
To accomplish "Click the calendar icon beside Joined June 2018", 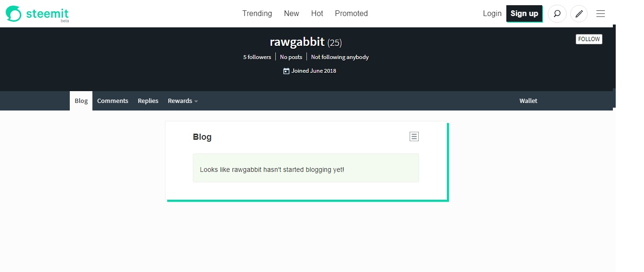I will (x=286, y=70).
